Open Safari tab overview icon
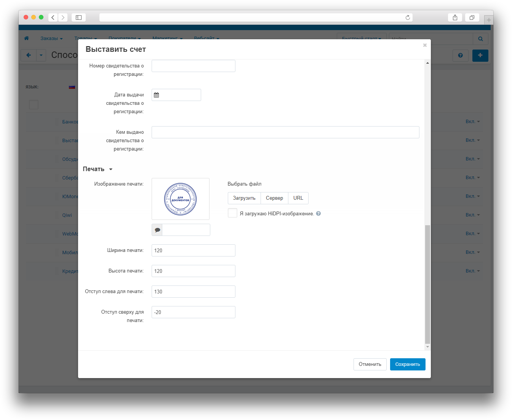Screen dimensions: 512x420 point(472,18)
